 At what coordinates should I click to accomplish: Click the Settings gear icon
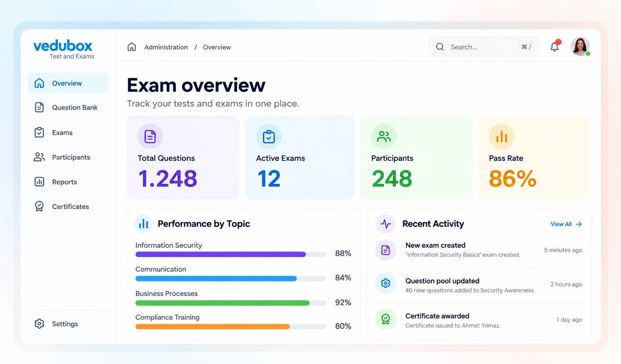point(39,324)
